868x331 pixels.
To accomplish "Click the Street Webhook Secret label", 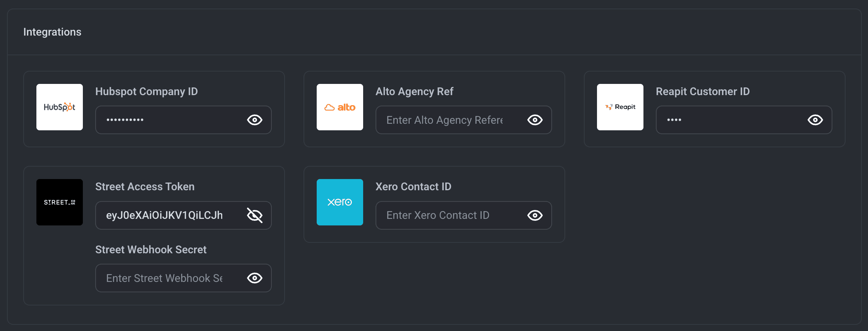I will click(x=151, y=249).
